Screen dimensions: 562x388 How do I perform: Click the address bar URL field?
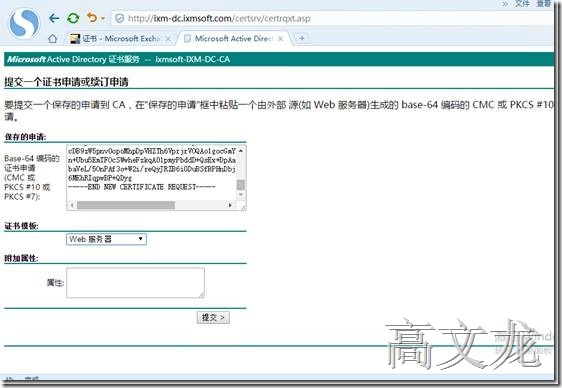pos(333,18)
